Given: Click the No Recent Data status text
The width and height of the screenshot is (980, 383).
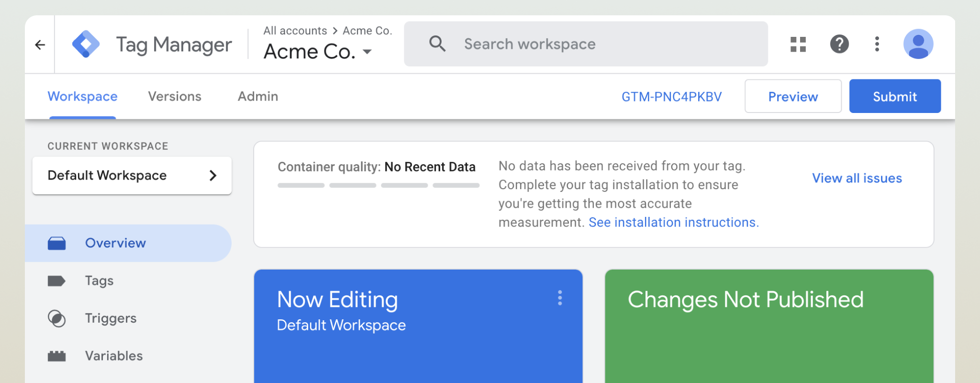Looking at the screenshot, I should click(430, 167).
